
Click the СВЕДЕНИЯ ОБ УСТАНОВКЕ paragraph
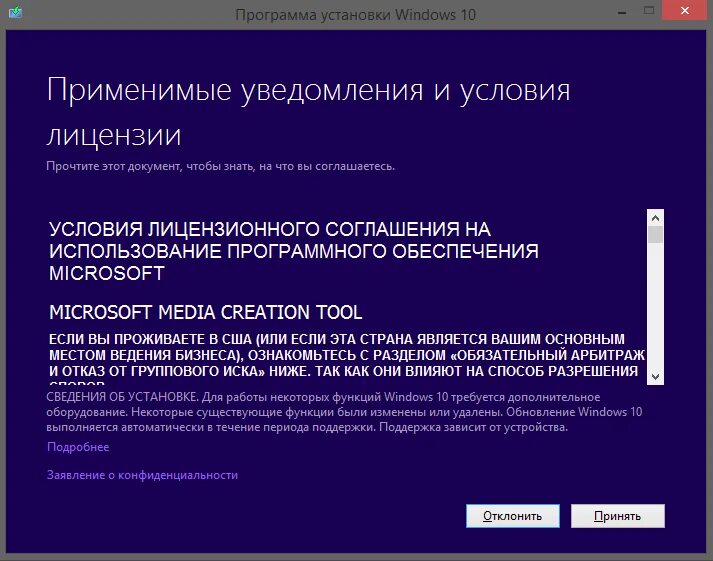pos(344,412)
